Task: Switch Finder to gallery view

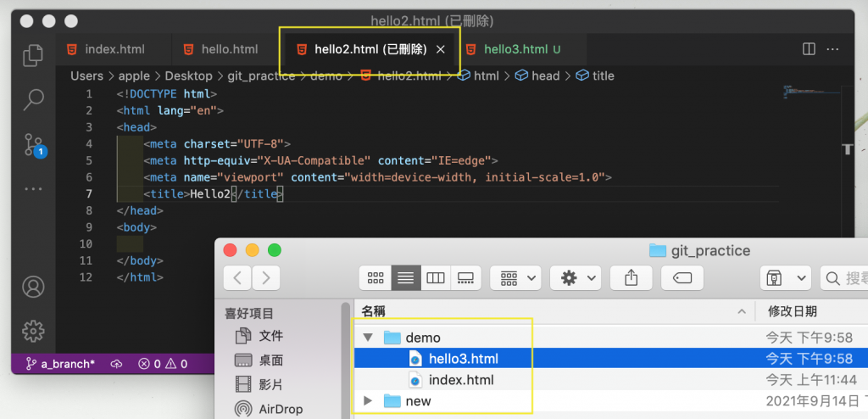Action: (465, 277)
